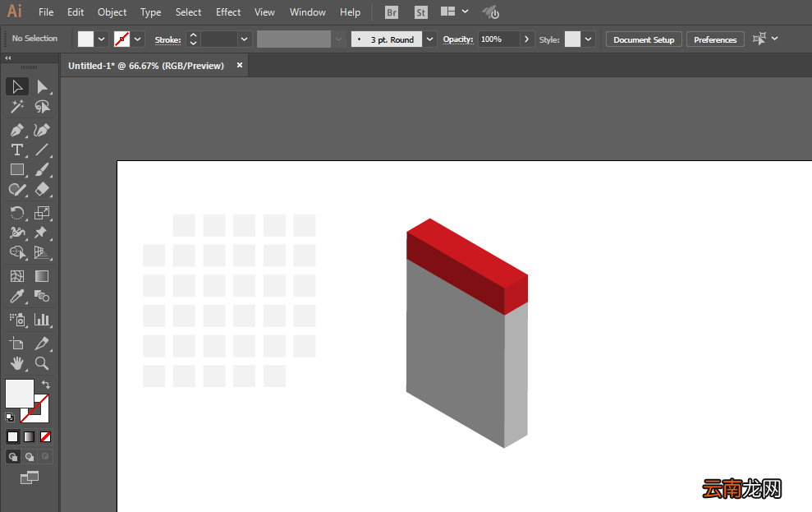Select the Direct Selection tool
This screenshot has height=512, width=812.
pyautogui.click(x=42, y=86)
